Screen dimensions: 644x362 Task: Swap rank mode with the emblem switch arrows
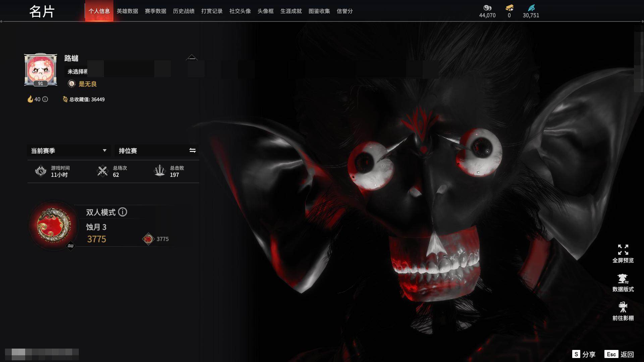[x=70, y=246]
